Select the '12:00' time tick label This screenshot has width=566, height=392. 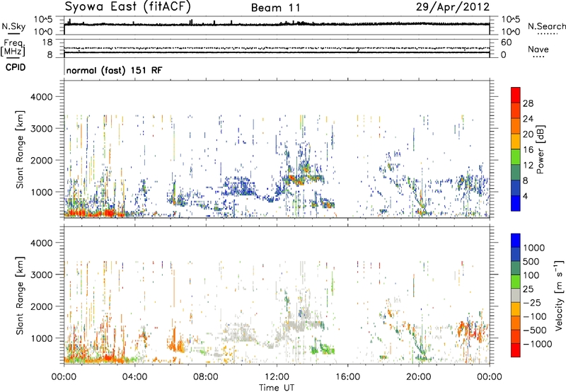coord(277,377)
